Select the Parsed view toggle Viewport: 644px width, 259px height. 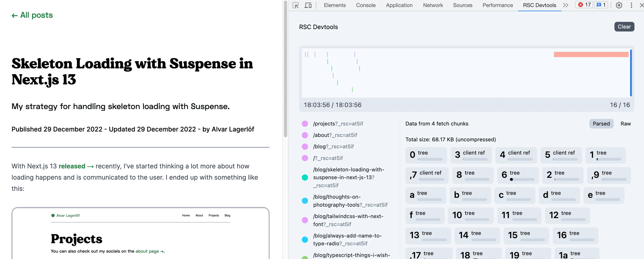tap(601, 124)
